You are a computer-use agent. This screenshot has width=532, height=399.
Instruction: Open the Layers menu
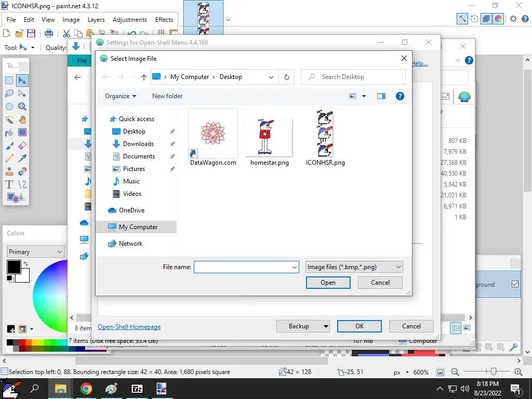click(96, 20)
